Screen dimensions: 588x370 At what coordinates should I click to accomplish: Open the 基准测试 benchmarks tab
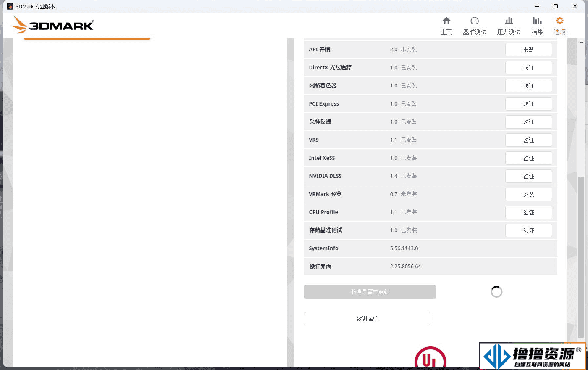pyautogui.click(x=475, y=26)
